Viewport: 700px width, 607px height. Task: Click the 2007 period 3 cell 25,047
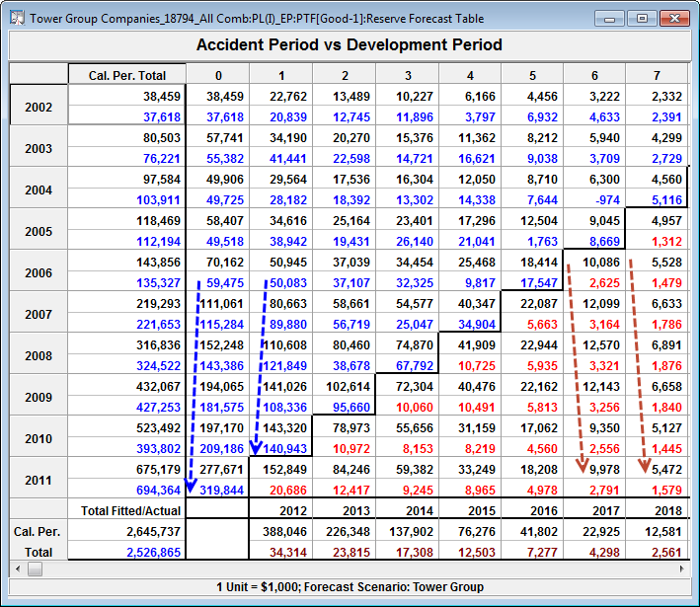[408, 324]
